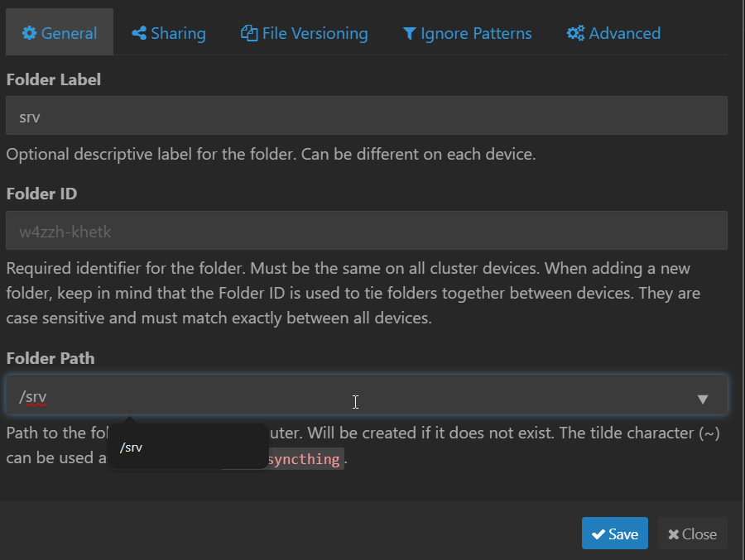The height and width of the screenshot is (560, 745).
Task: Select the Advanced tab
Action: coord(613,33)
